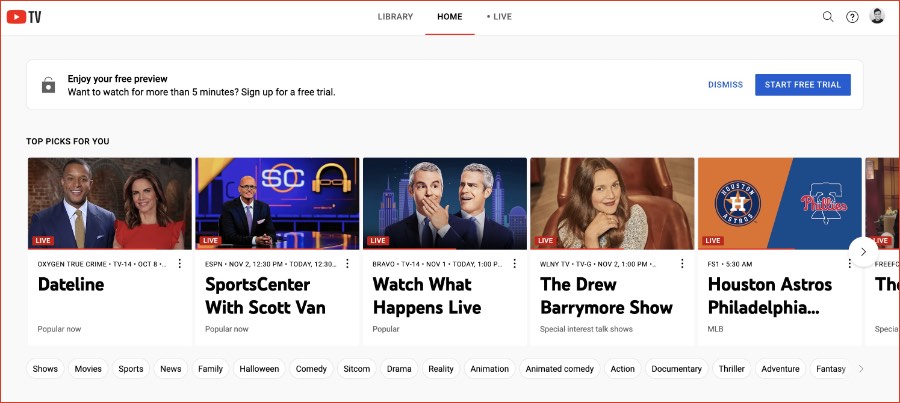Click 'BRAVO • TV-14' metadata line
This screenshot has width=900, height=403.
(438, 264)
